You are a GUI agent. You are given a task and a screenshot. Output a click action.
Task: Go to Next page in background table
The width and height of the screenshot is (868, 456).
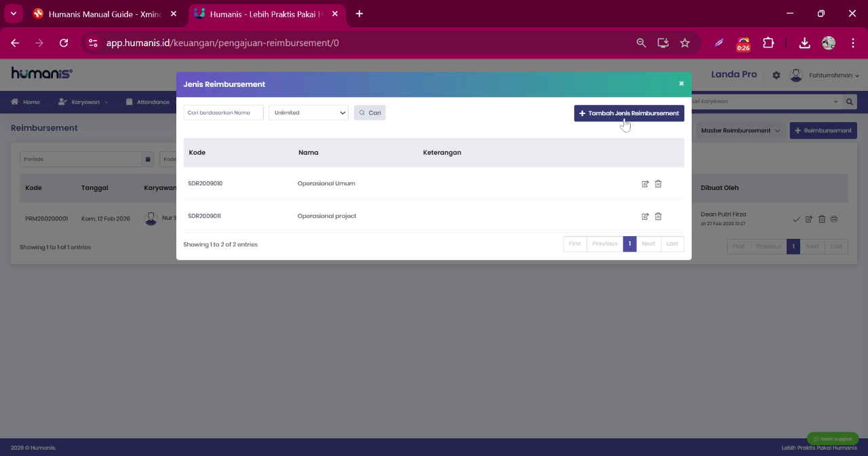click(x=812, y=246)
